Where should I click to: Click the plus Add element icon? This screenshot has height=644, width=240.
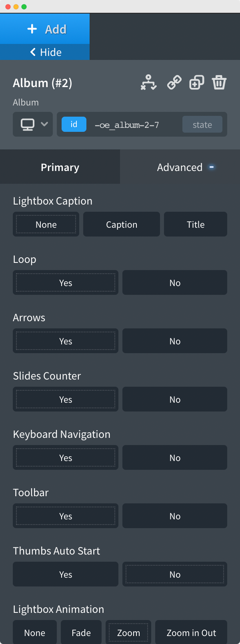pyautogui.click(x=32, y=29)
